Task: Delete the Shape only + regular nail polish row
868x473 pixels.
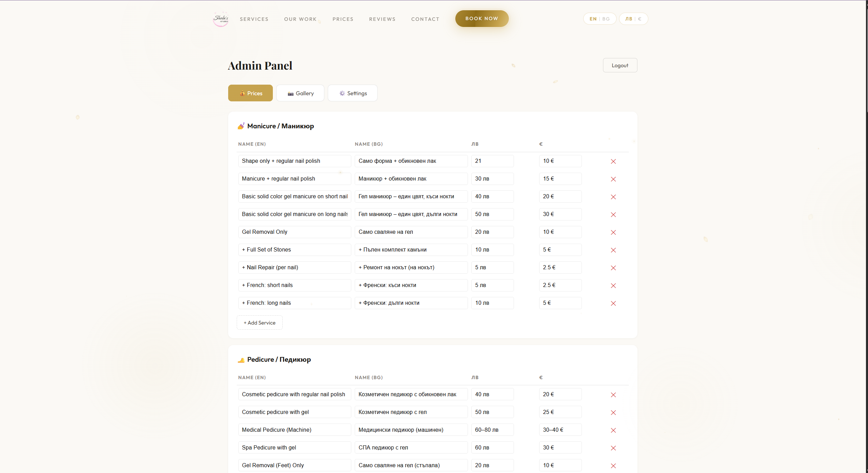Action: pyautogui.click(x=613, y=161)
